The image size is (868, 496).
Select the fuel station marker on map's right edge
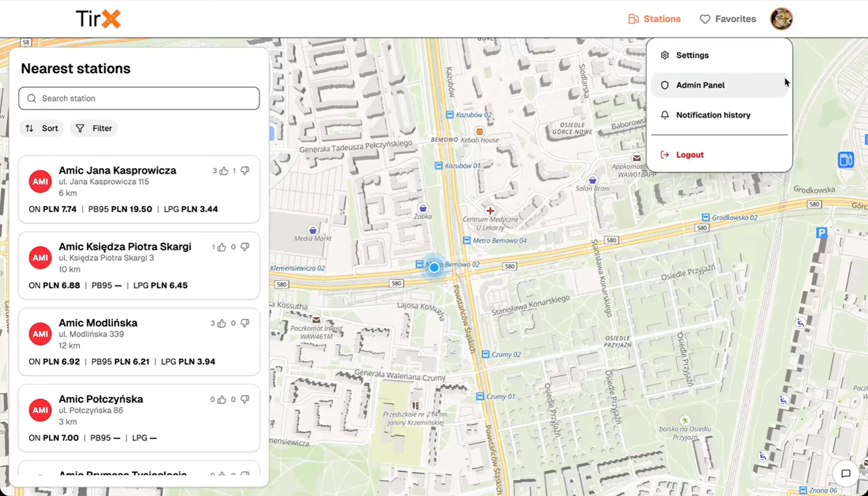click(846, 160)
